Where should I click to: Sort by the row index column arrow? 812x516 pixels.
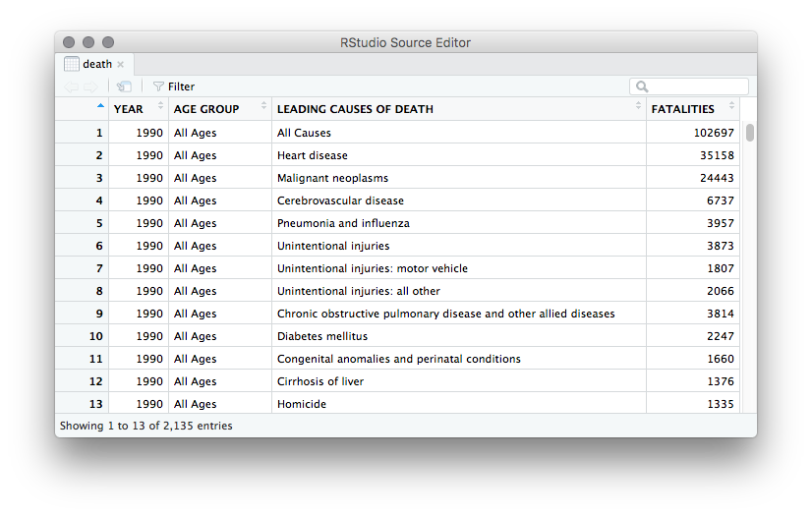(100, 106)
